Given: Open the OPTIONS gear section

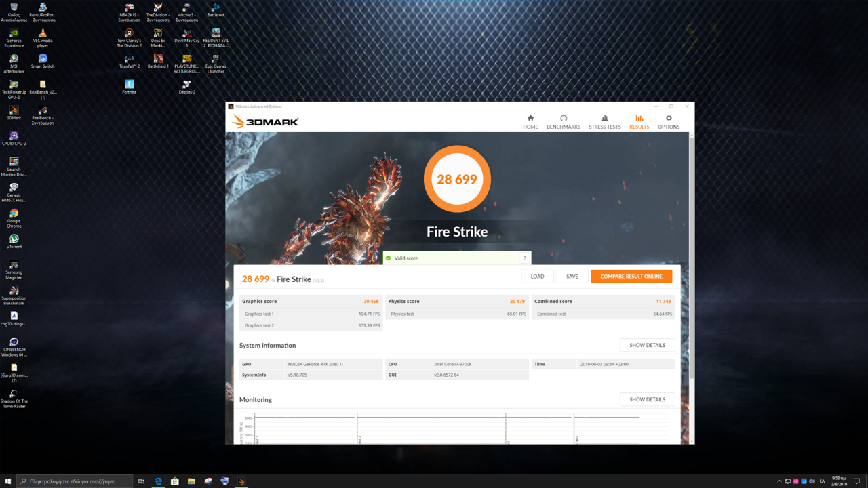Looking at the screenshot, I should (669, 122).
